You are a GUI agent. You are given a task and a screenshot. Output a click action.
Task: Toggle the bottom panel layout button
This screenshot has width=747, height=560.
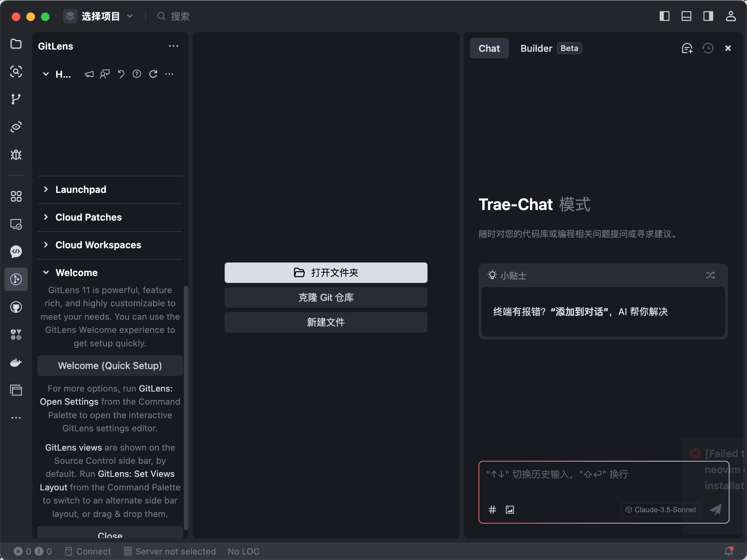tap(686, 16)
